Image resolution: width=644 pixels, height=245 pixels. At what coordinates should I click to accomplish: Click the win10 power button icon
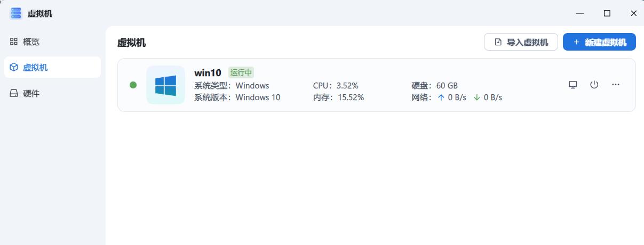click(x=594, y=85)
